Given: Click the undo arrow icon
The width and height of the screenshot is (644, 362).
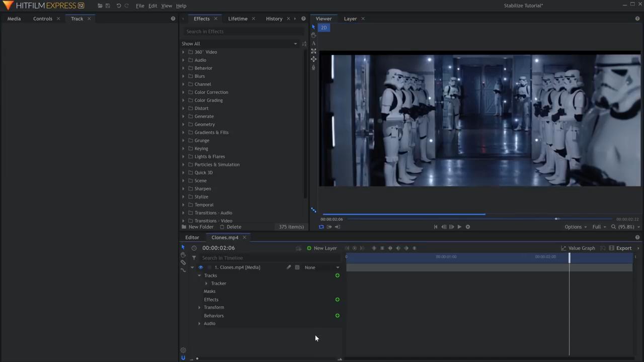Looking at the screenshot, I should [x=118, y=6].
